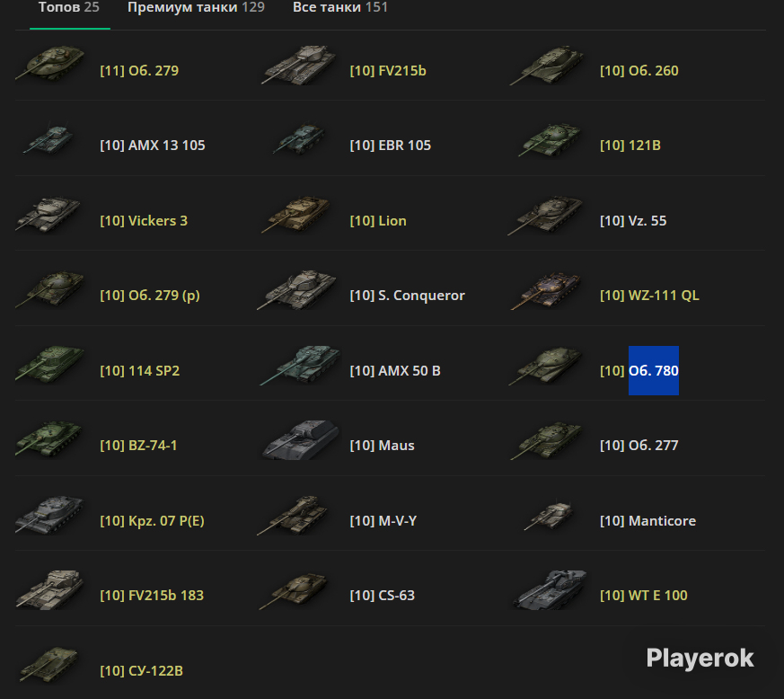Select the '[10] Об. 260' label

point(639,71)
